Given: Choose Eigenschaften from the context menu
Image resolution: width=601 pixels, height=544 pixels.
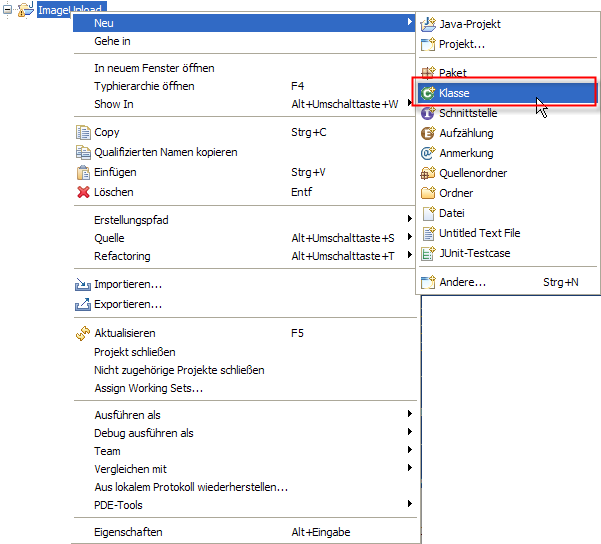Looking at the screenshot, I should point(128,532).
